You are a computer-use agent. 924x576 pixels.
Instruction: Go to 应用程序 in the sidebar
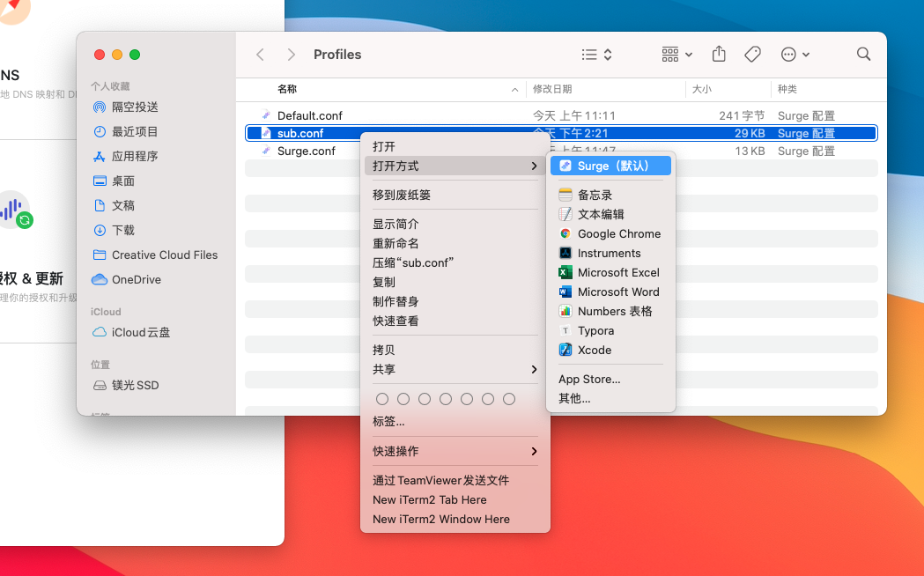pyautogui.click(x=135, y=157)
